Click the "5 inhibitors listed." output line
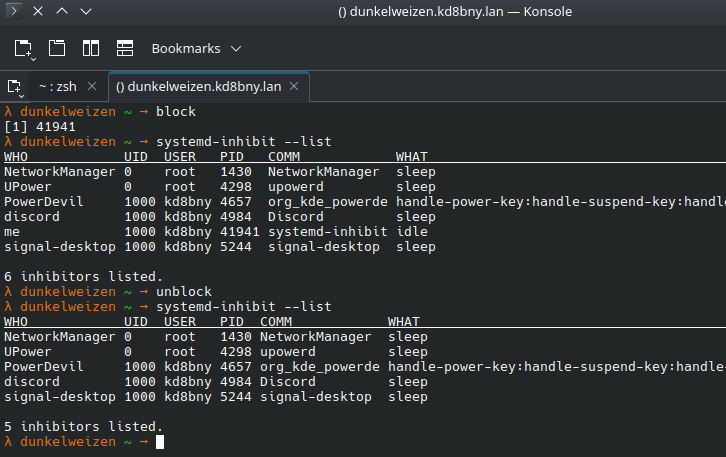The height and width of the screenshot is (457, 726). coord(83,426)
